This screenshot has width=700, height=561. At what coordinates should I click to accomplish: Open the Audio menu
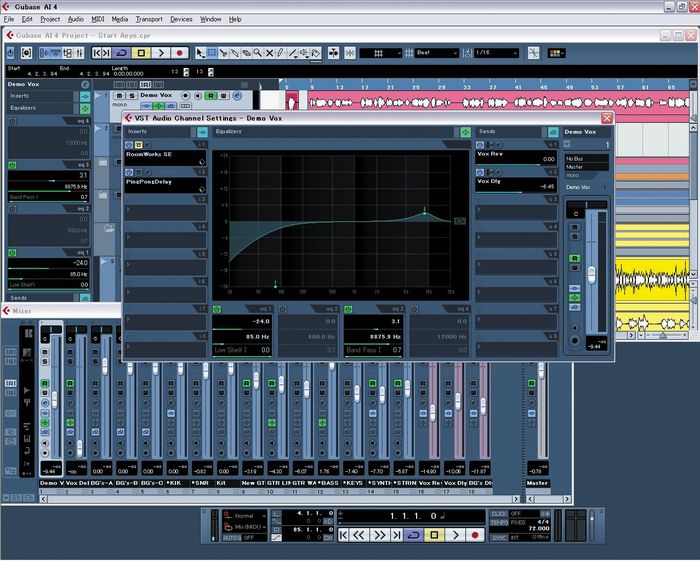(75, 19)
